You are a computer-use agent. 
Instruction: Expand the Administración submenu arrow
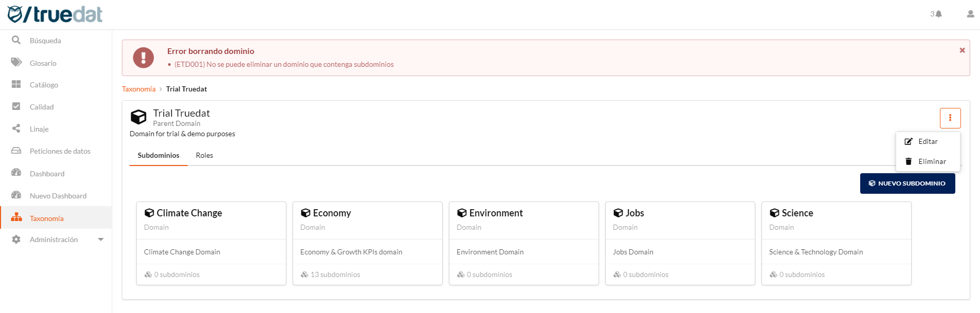101,240
